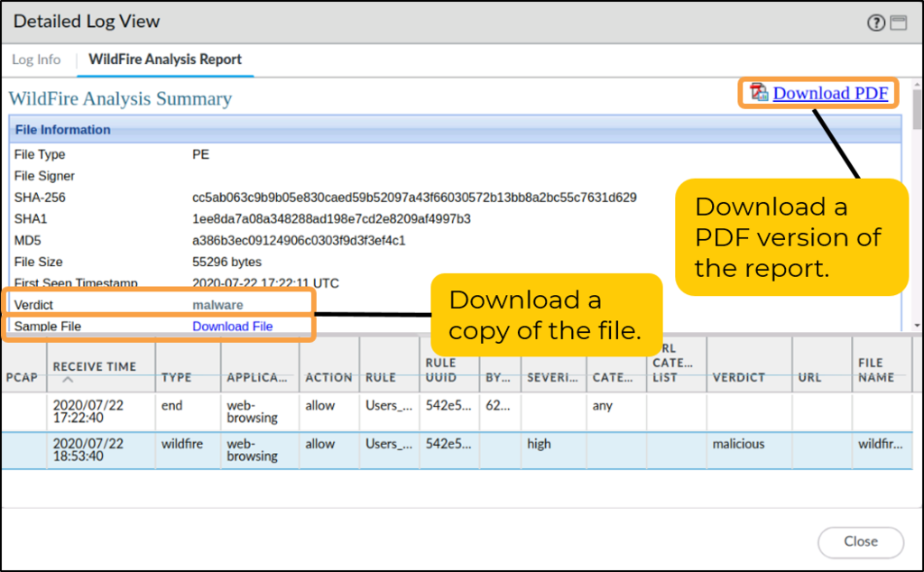
Task: Click the 'wildfir...' file name cell
Action: 881,444
